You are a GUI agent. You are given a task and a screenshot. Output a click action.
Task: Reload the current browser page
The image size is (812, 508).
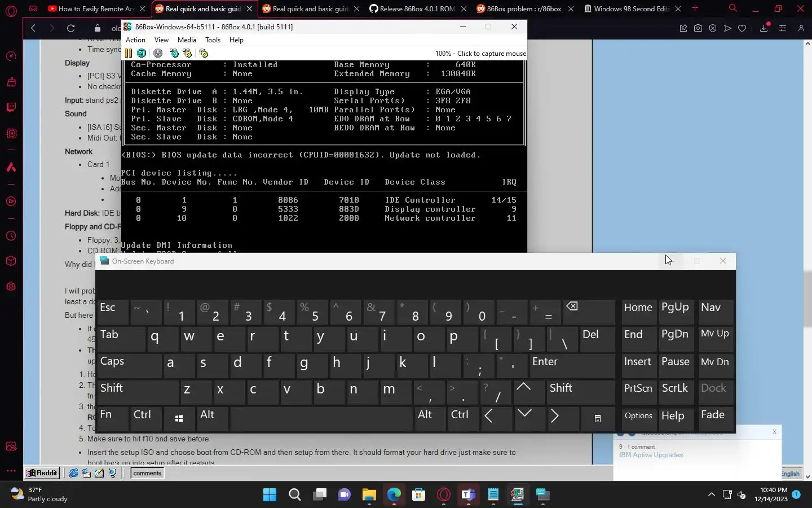70,28
